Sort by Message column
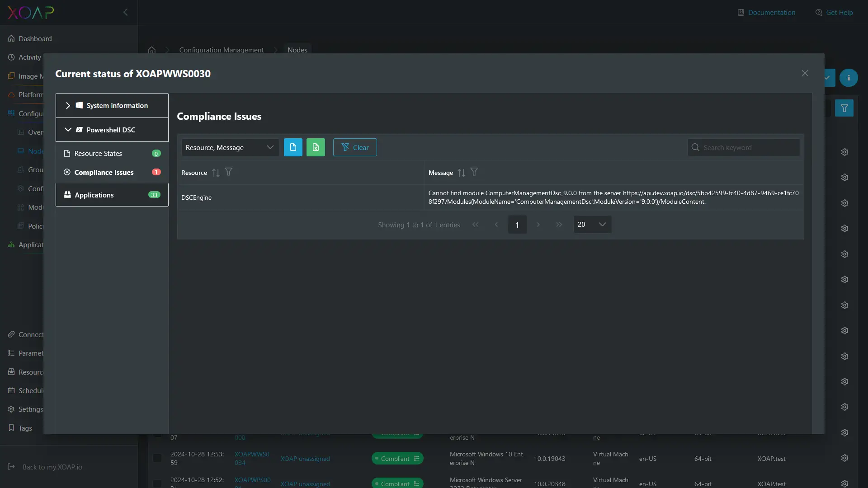The width and height of the screenshot is (868, 488). click(x=461, y=173)
